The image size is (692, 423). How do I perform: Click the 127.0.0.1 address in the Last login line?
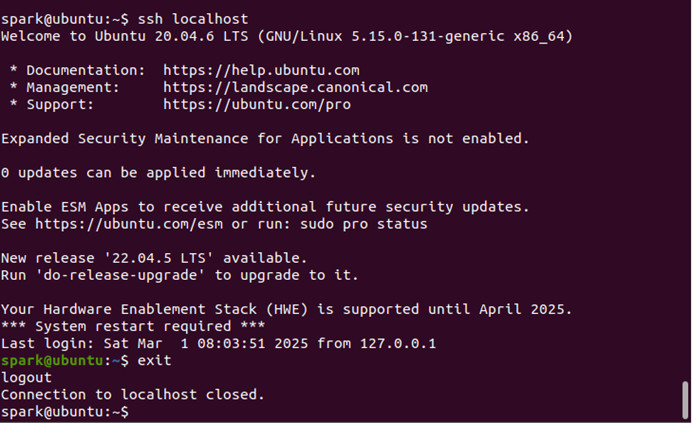(x=398, y=344)
